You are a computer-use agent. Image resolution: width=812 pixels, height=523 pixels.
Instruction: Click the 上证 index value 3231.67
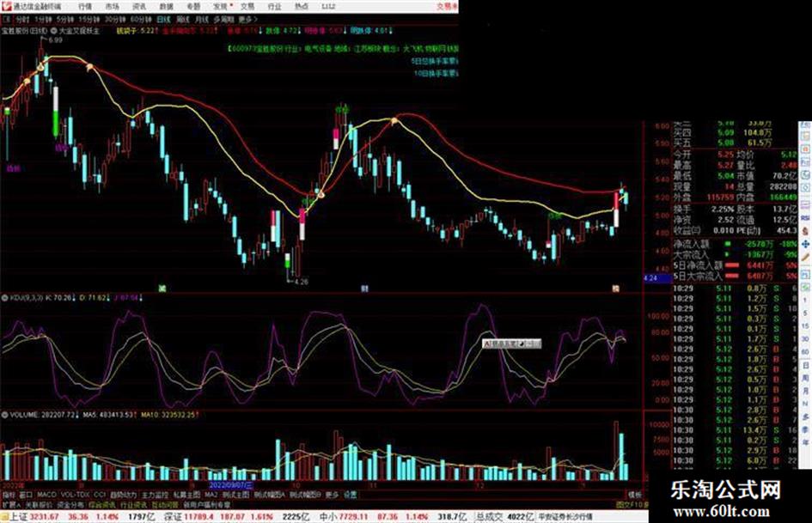45,517
